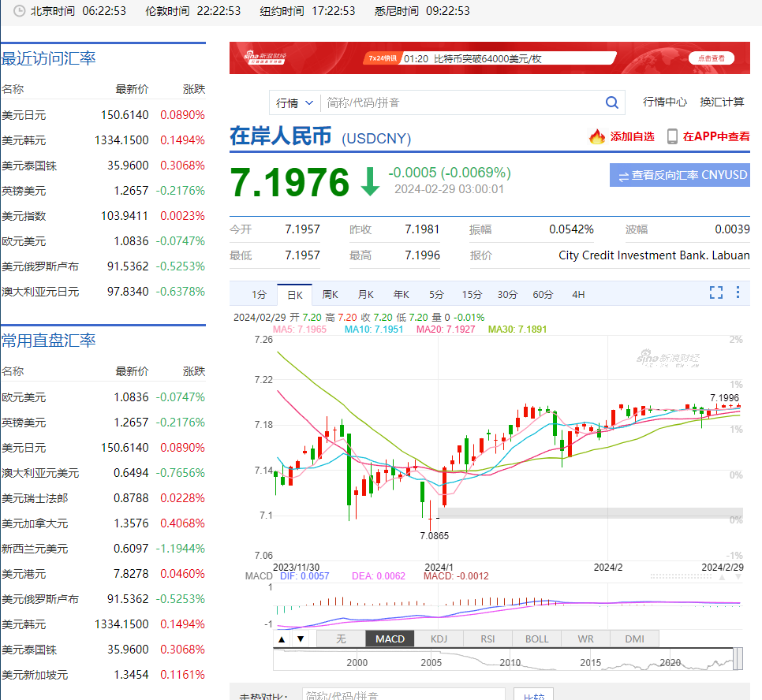Switch to 周K chart tab
The width and height of the screenshot is (762, 700).
[x=330, y=294]
